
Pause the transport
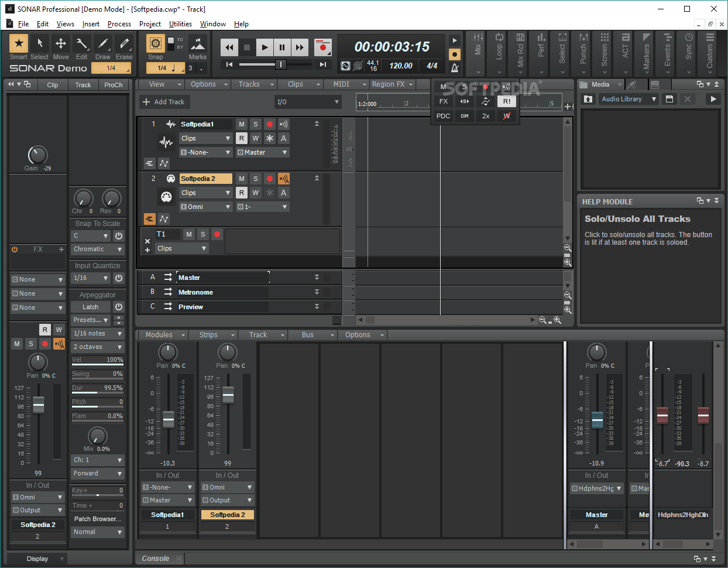coord(282,47)
